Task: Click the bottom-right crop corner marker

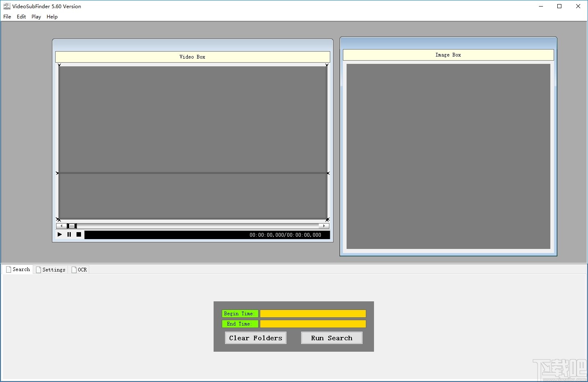Action: point(327,219)
